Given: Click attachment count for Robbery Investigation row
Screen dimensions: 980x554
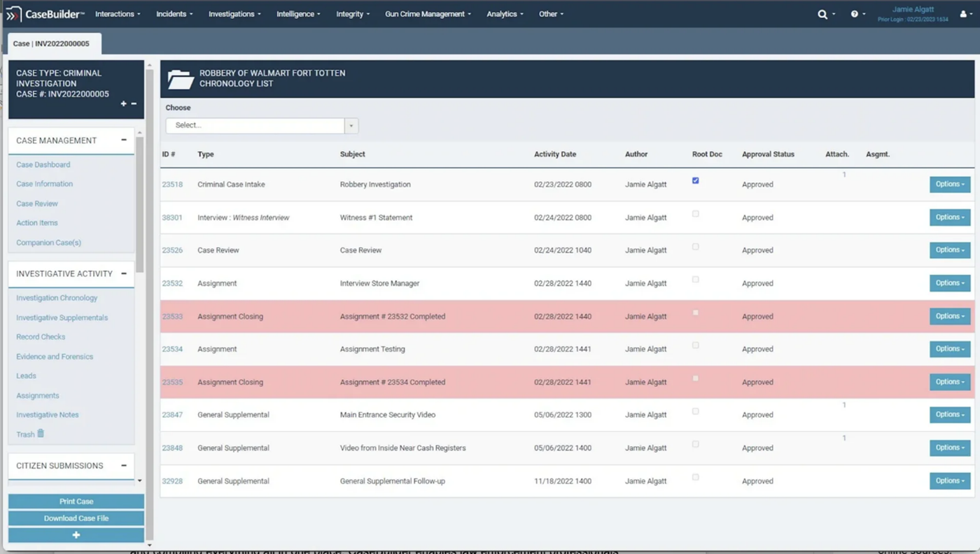Looking at the screenshot, I should [x=844, y=175].
